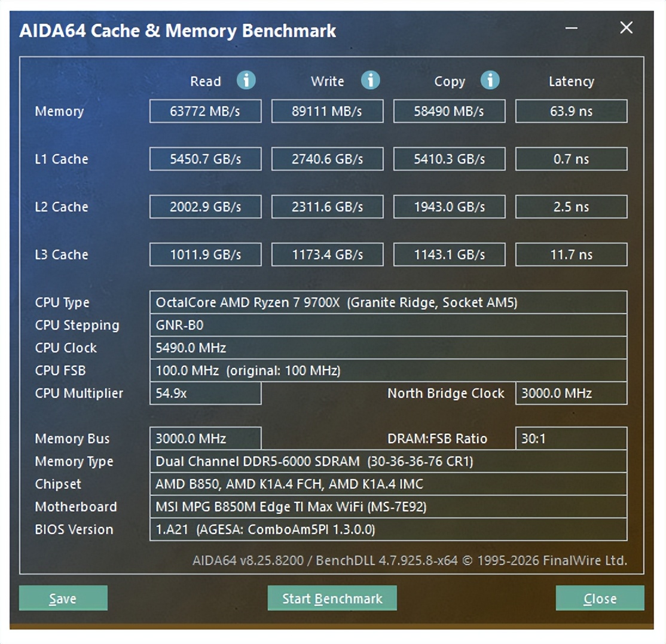Click L2 Cache copy value 1943.0 GB/s
666x644 pixels.
tap(450, 207)
